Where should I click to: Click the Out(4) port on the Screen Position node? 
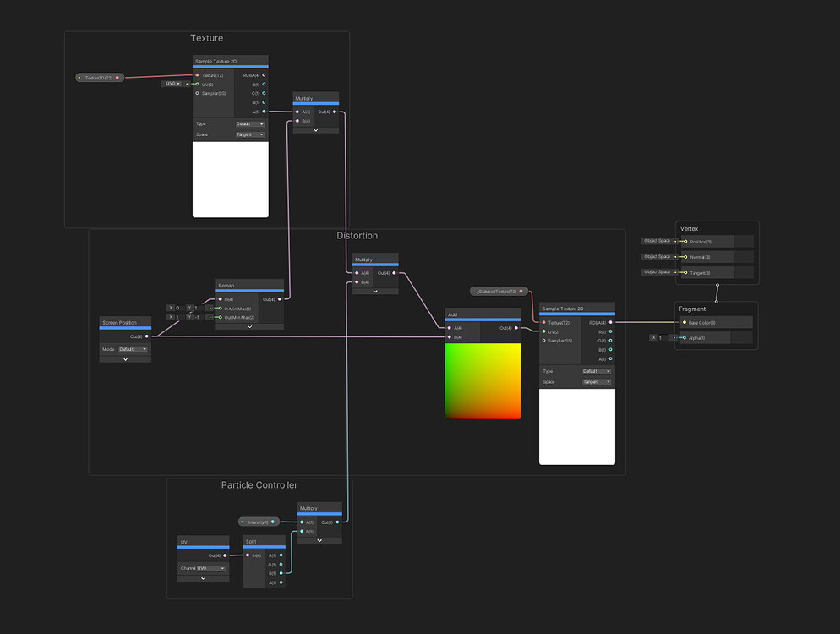click(146, 335)
